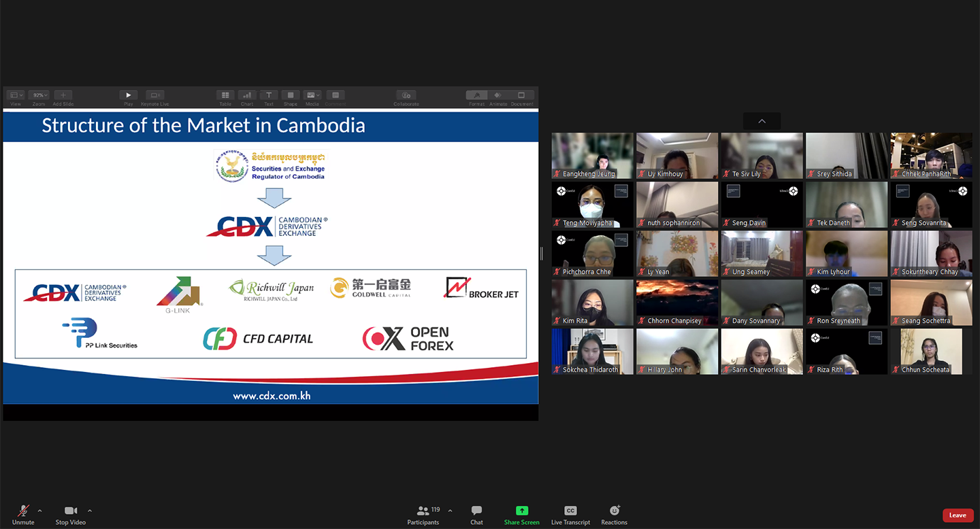The image size is (980, 529).
Task: Click the OPEN FOREX logo on slide
Action: (408, 338)
